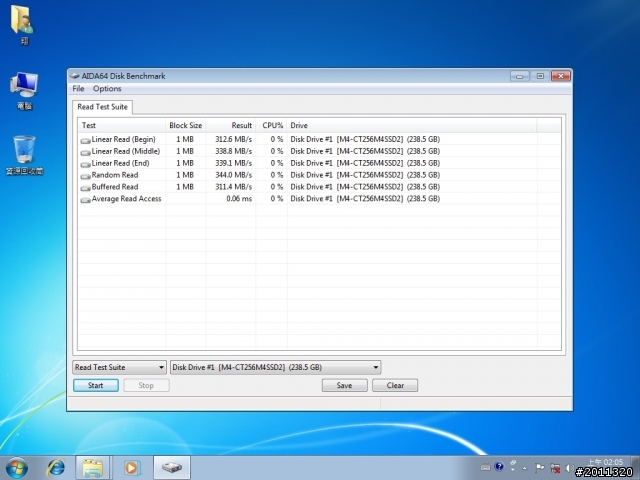Screen dimensions: 640x480
Task: Sort by the CPU% column header
Action: 271,125
